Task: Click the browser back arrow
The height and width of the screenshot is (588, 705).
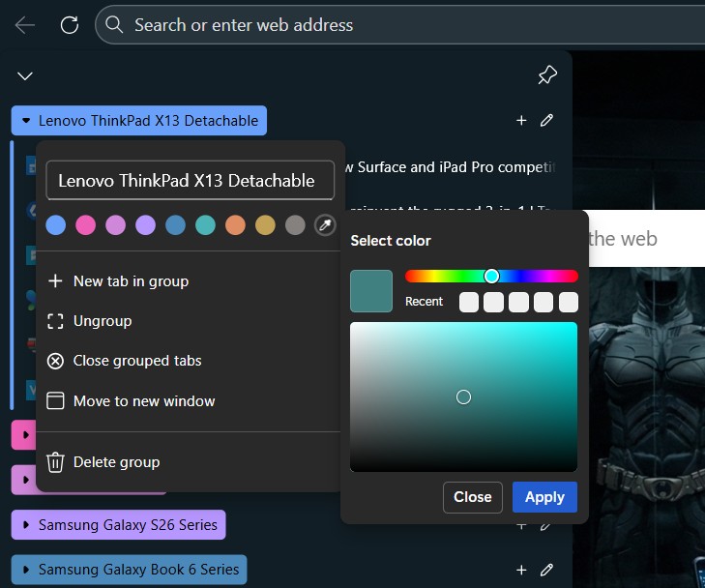Action: pos(25,25)
